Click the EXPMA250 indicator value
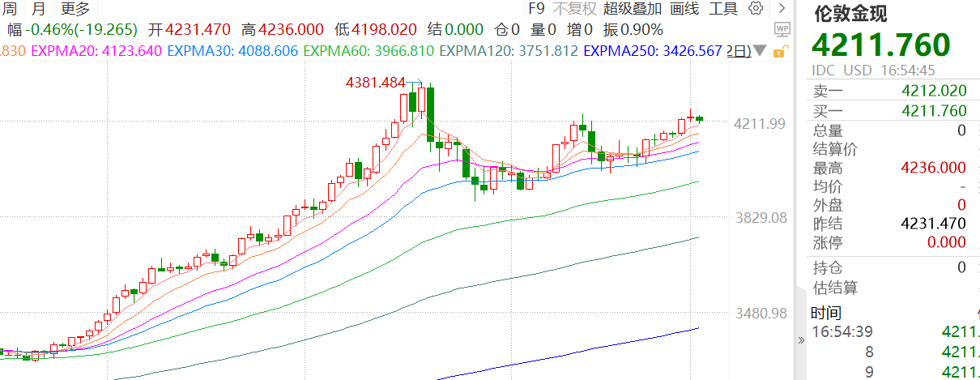 click(x=652, y=51)
